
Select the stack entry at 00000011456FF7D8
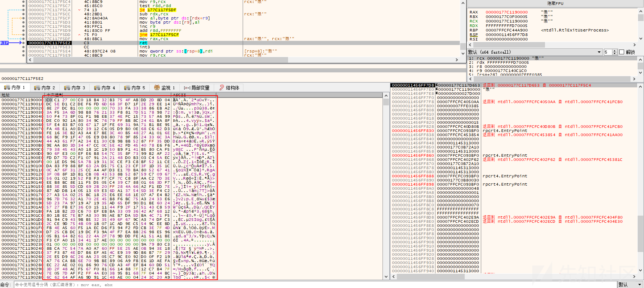point(413,85)
